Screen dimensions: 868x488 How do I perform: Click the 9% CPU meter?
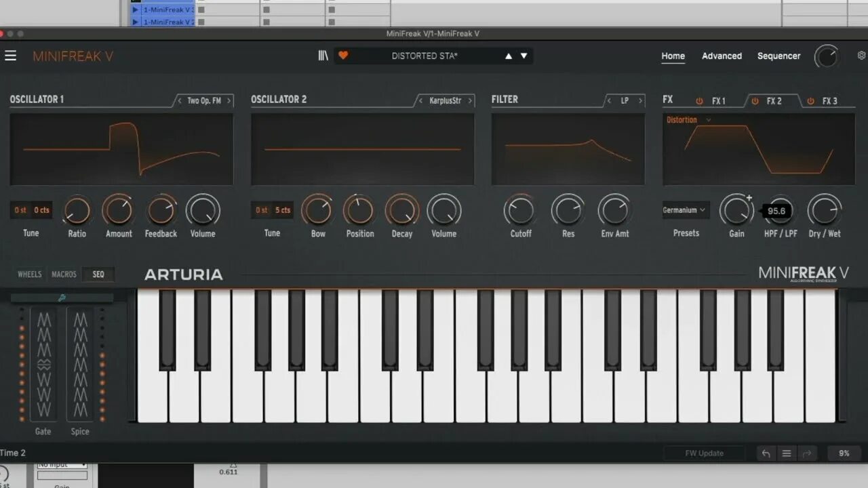[x=844, y=453]
